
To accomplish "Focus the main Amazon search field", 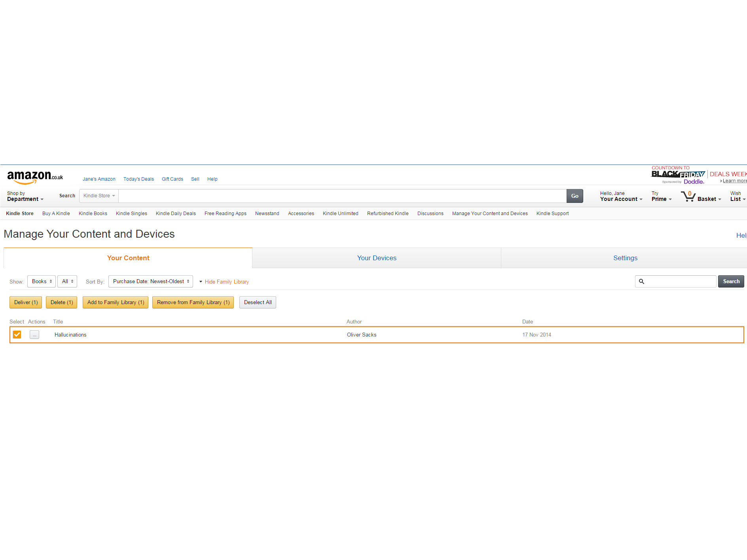I will 343,196.
